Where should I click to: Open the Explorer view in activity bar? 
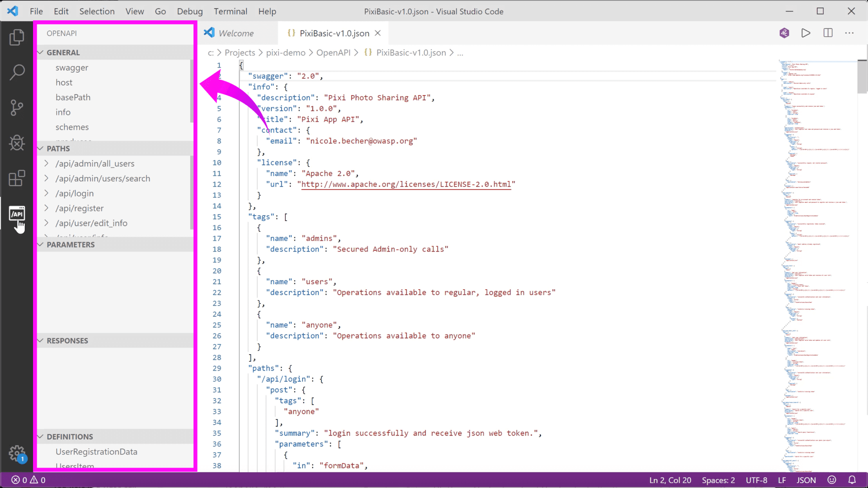17,37
